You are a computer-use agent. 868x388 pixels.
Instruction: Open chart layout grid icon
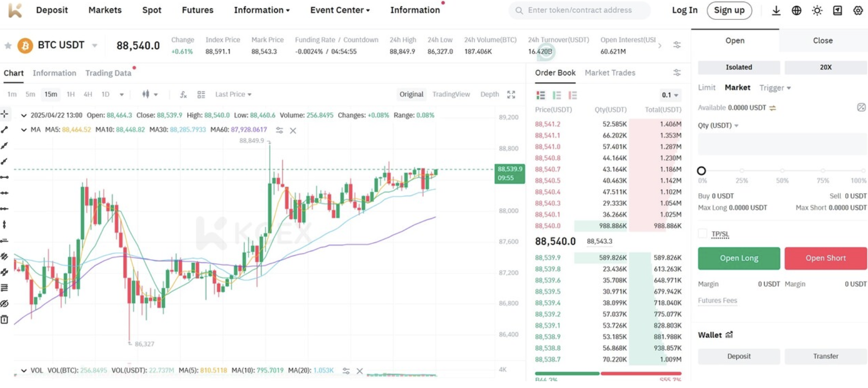click(x=201, y=94)
